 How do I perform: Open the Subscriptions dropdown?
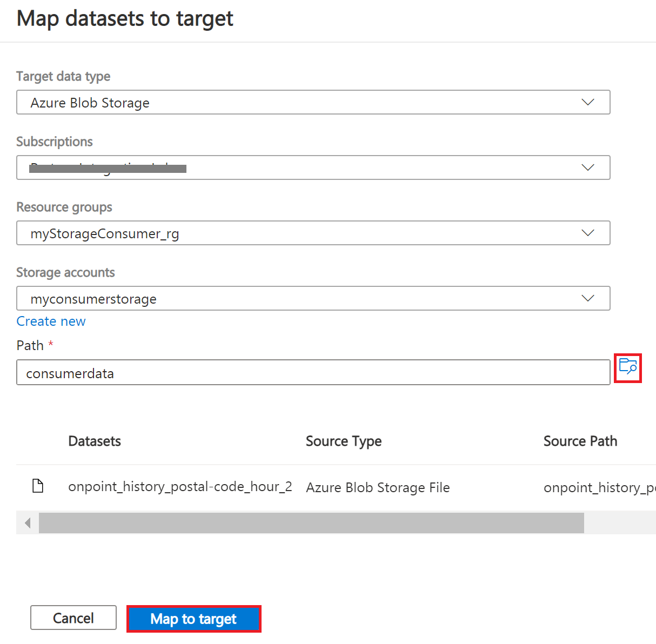click(313, 167)
